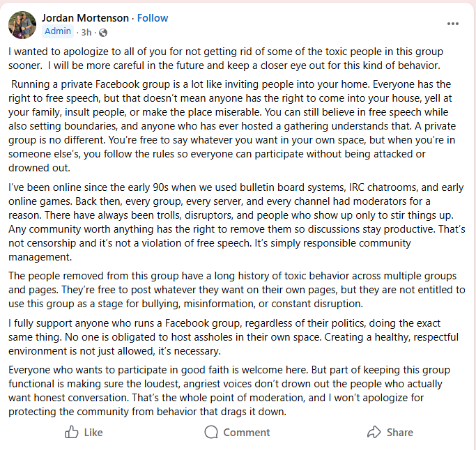Open the post's 3h timestamp link
The image size is (476, 450).
(87, 32)
